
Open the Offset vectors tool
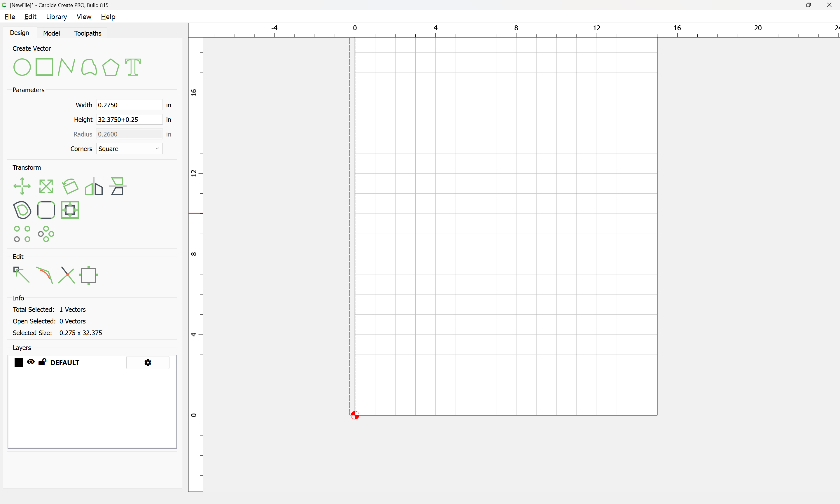[x=22, y=210]
